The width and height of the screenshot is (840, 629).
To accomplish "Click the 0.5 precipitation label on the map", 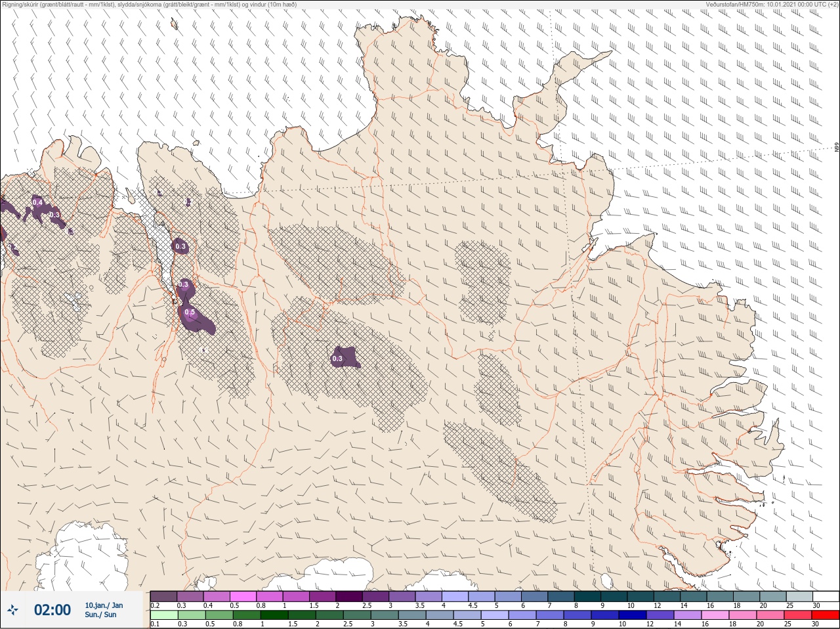I will click(190, 313).
